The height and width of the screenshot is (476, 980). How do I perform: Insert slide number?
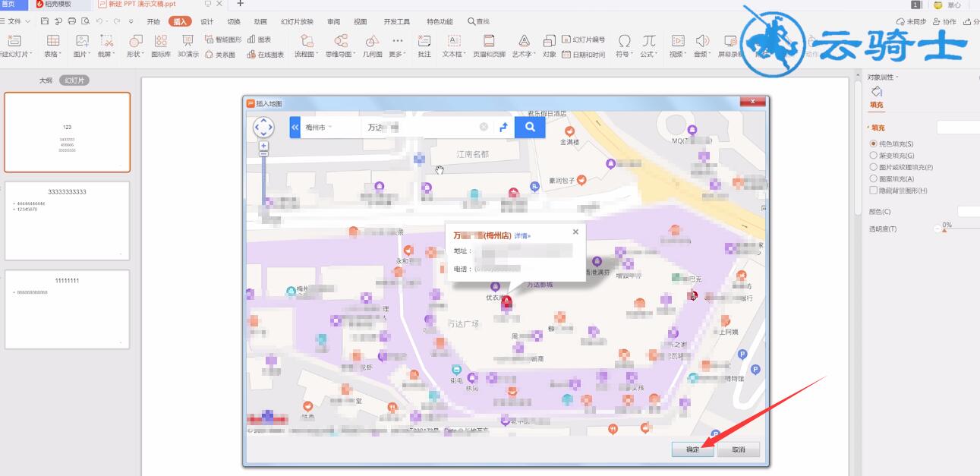[x=583, y=39]
